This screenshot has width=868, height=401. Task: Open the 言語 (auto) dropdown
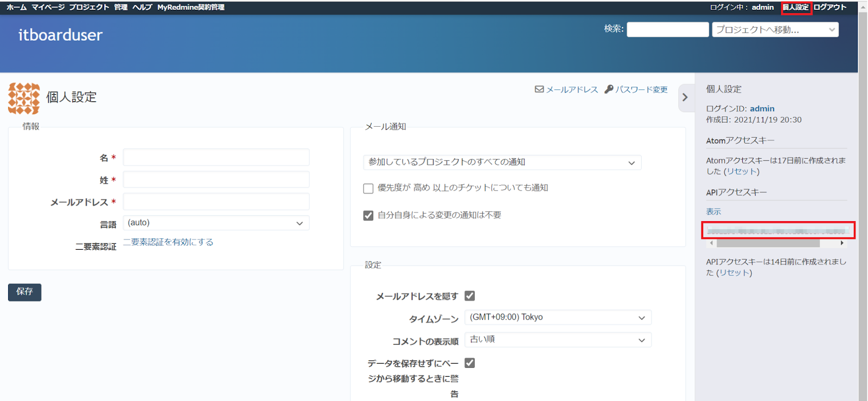216,223
